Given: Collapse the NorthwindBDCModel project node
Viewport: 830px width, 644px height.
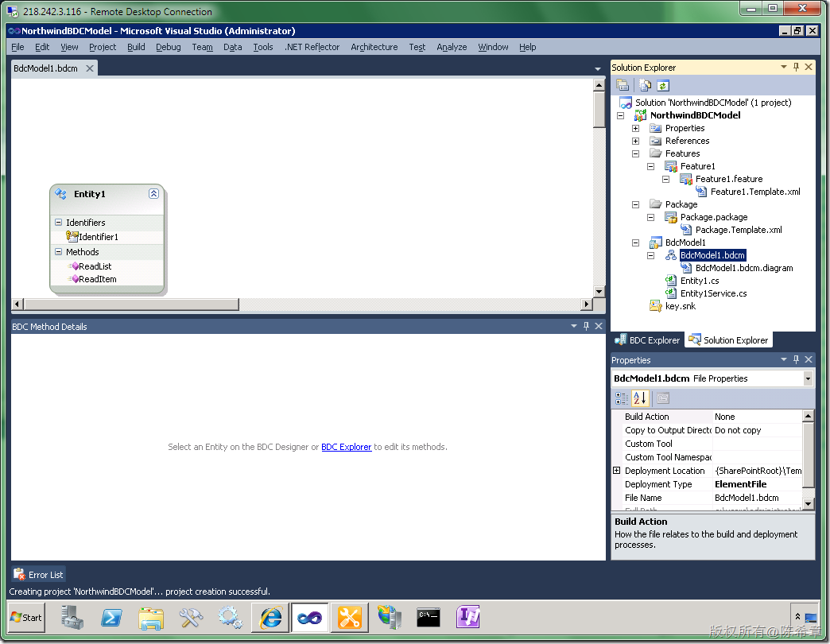Looking at the screenshot, I should [620, 115].
